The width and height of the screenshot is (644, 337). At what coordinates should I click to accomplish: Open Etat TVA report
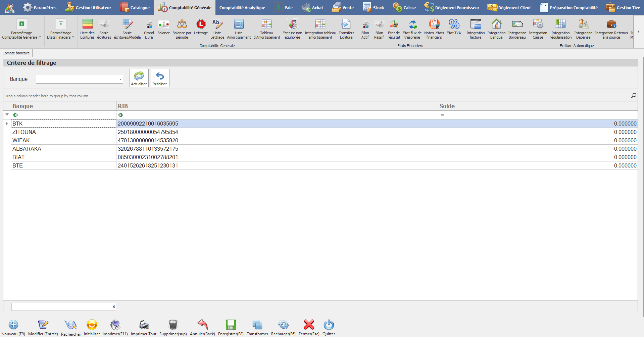tap(454, 27)
